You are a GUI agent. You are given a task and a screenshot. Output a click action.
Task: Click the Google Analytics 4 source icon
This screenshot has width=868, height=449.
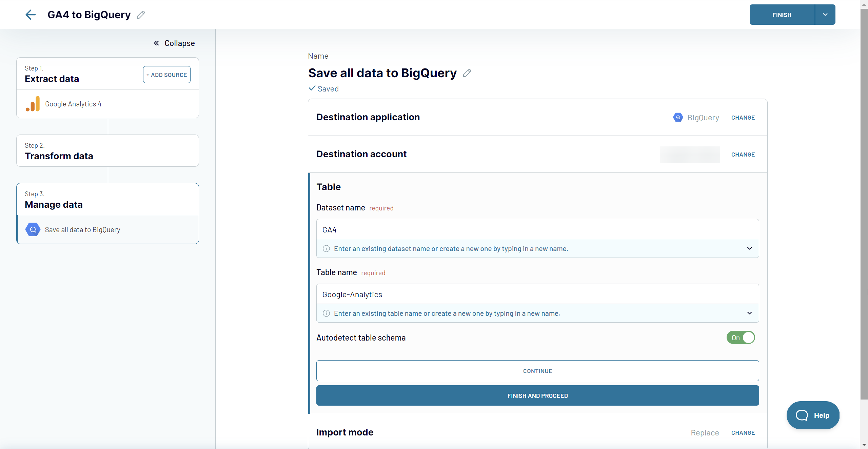coord(33,104)
